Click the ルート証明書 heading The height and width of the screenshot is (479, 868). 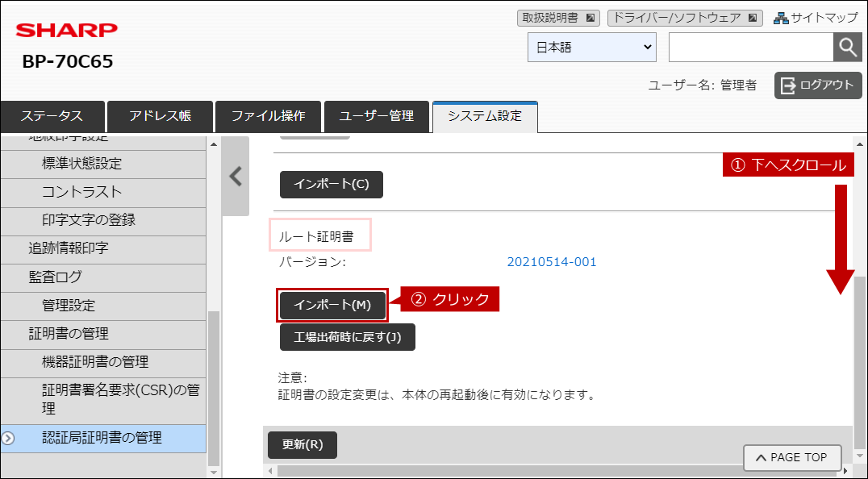click(x=316, y=237)
